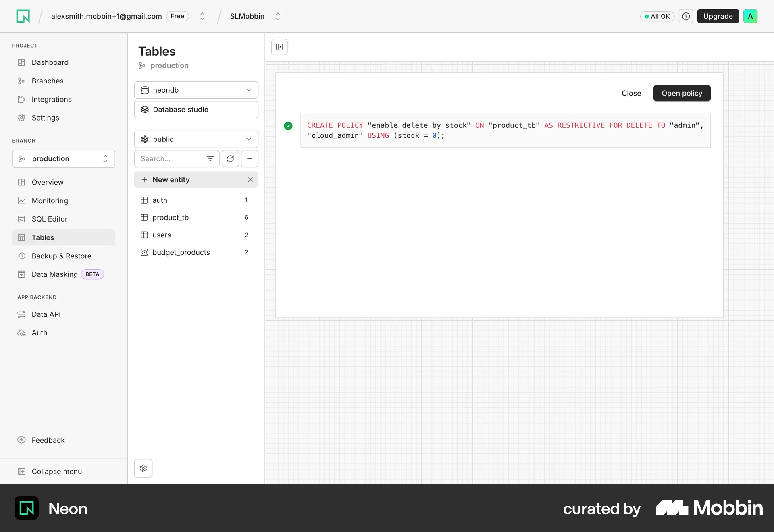Click the Data Masking icon
The image size is (774, 532).
[21, 274]
